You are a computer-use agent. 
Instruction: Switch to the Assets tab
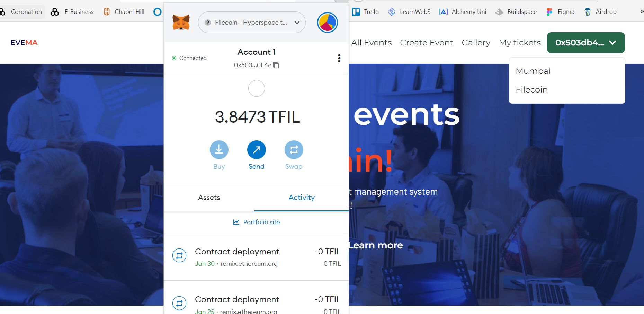point(209,198)
